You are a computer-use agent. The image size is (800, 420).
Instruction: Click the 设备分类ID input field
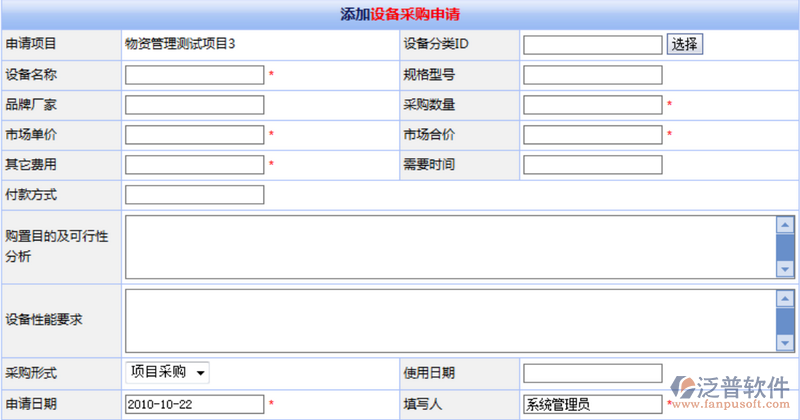coord(592,45)
